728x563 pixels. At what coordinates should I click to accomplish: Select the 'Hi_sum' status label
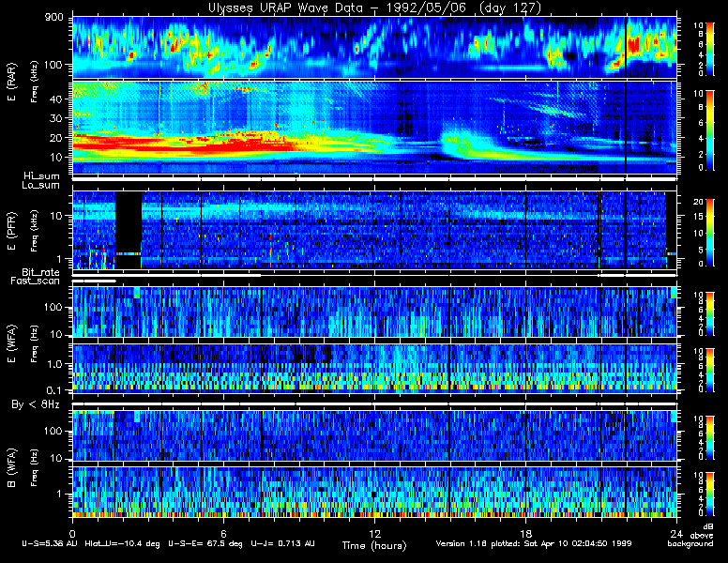(x=42, y=176)
